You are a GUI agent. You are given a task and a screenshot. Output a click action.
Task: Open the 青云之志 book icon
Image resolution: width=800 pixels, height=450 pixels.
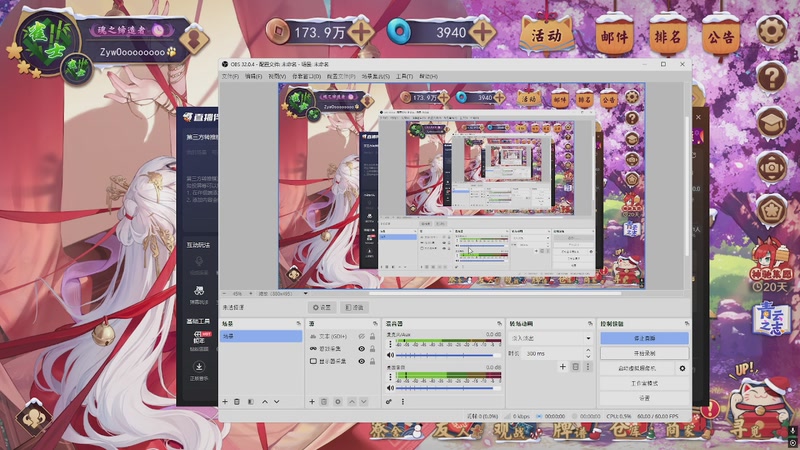(x=771, y=319)
